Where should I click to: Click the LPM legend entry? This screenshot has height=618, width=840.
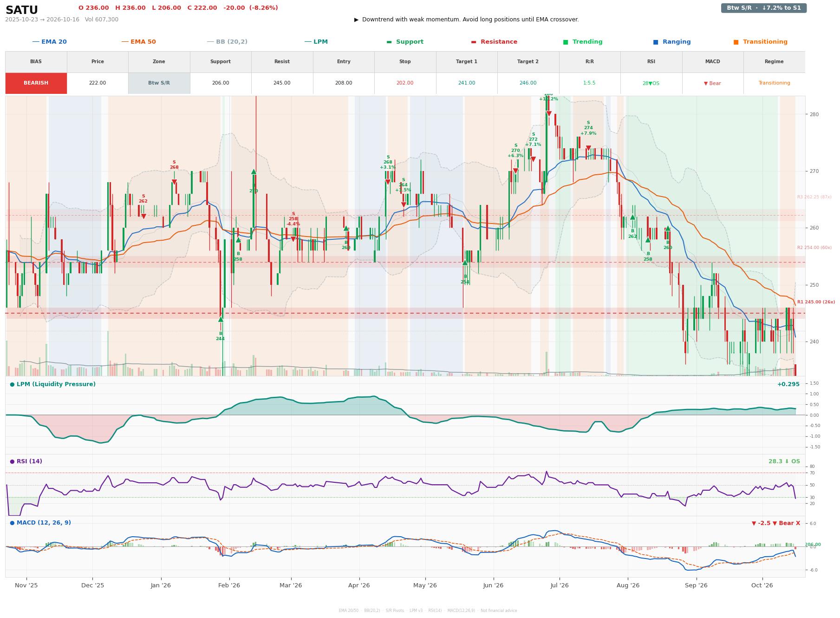point(316,42)
